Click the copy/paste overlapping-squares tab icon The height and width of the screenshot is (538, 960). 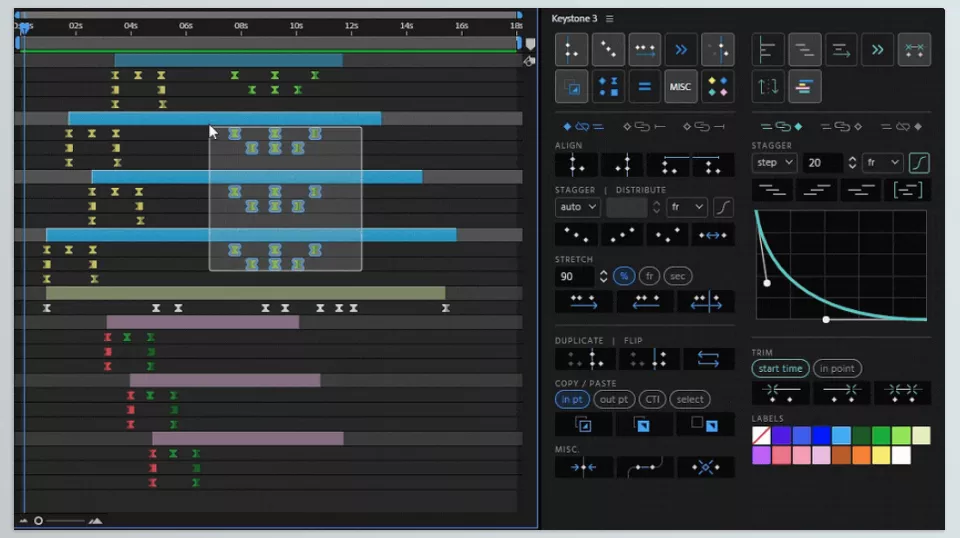coord(571,87)
